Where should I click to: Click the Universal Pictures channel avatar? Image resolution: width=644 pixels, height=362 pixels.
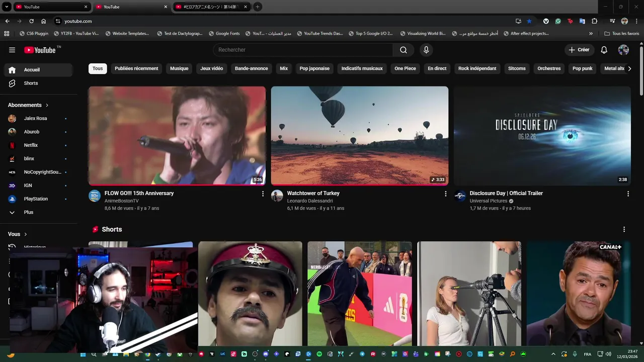tap(460, 196)
